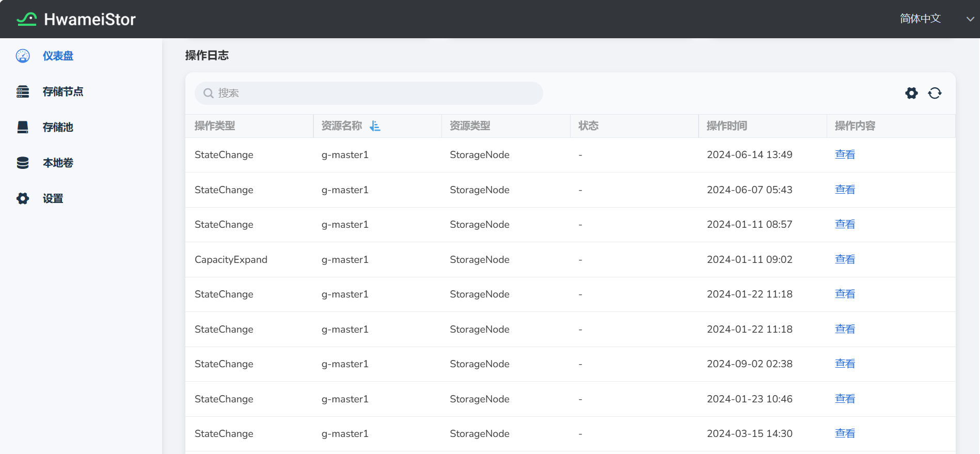The height and width of the screenshot is (454, 980).
Task: Open the dashboard gauge icon in sidebar
Action: pyautogui.click(x=23, y=56)
